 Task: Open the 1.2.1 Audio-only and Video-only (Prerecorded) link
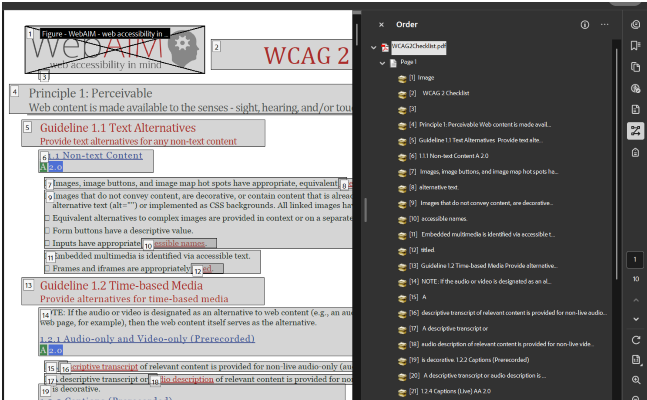pyautogui.click(x=147, y=338)
